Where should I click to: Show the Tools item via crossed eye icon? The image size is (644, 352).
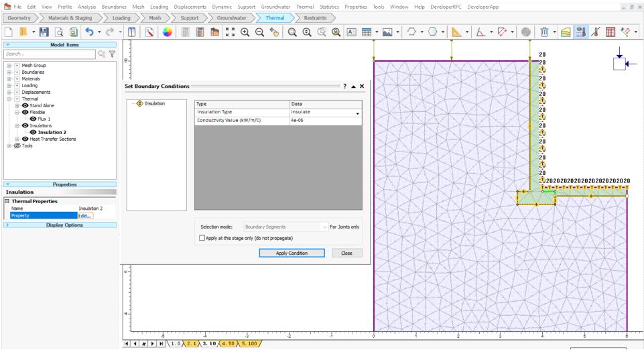point(19,145)
